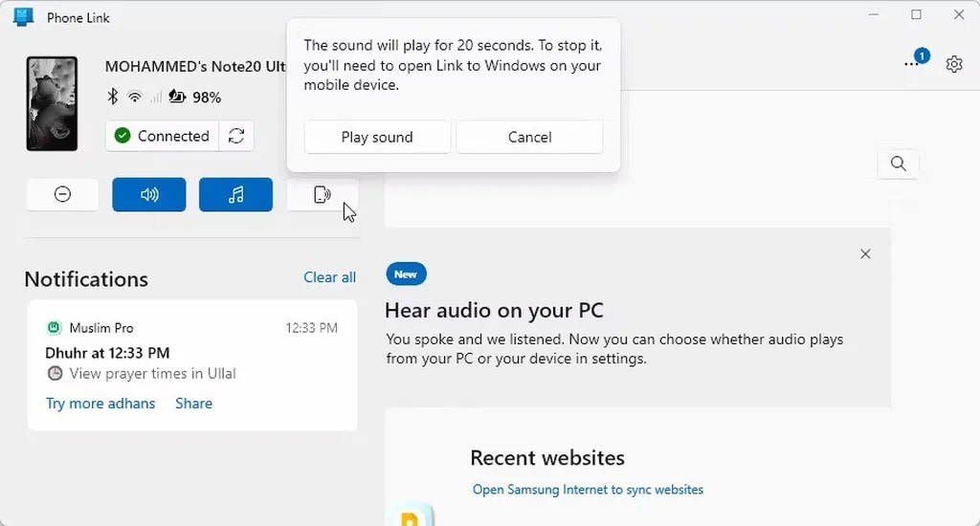Toggle the audio player music note button
Viewport: 980px width, 526px height.
235,194
